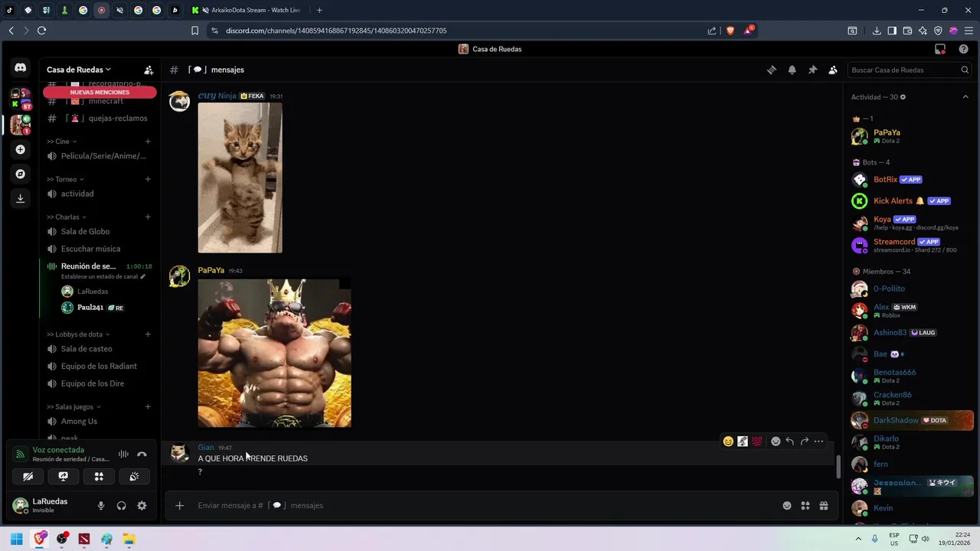
Task: Switch to the TikTok pinned tab
Action: pos(10,10)
